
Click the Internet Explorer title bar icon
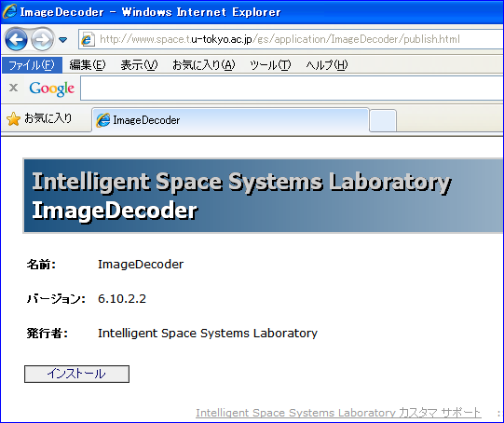tap(9, 11)
